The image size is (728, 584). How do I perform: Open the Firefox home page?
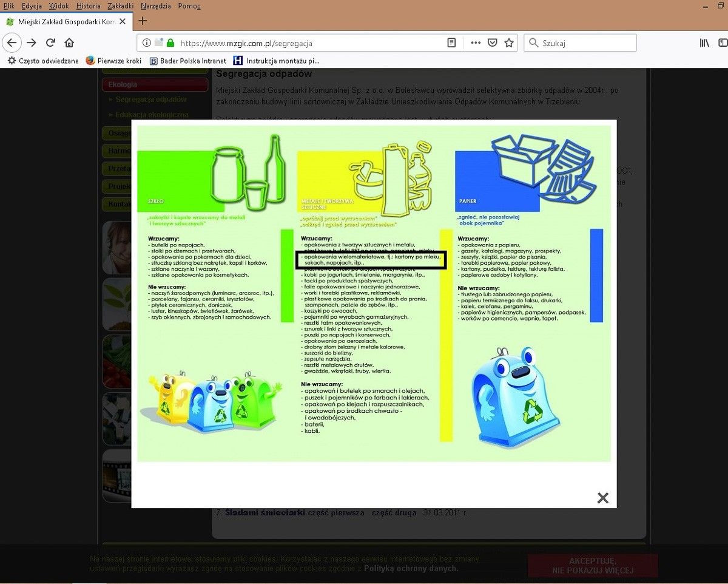tap(69, 42)
